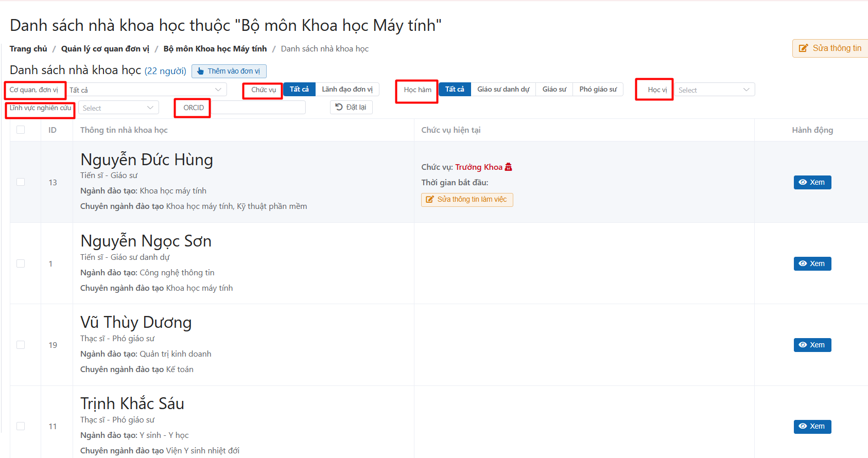Tick the checkbox for Vũ Thùy Dương
Screen dimensions: 868x458
21,345
